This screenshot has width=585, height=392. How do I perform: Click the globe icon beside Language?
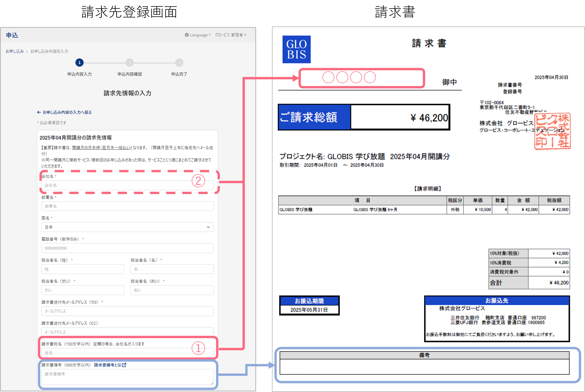click(x=187, y=35)
